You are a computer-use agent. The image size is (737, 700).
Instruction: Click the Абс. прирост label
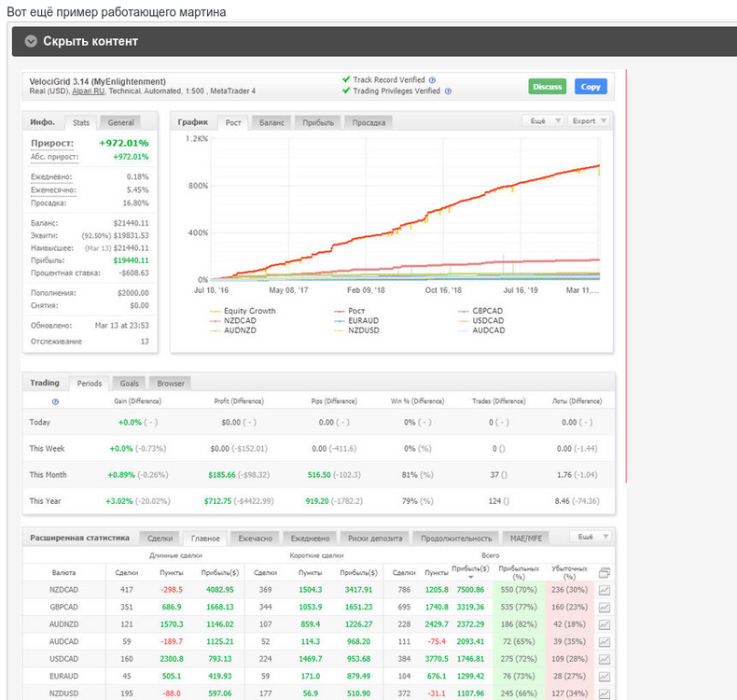point(54,157)
